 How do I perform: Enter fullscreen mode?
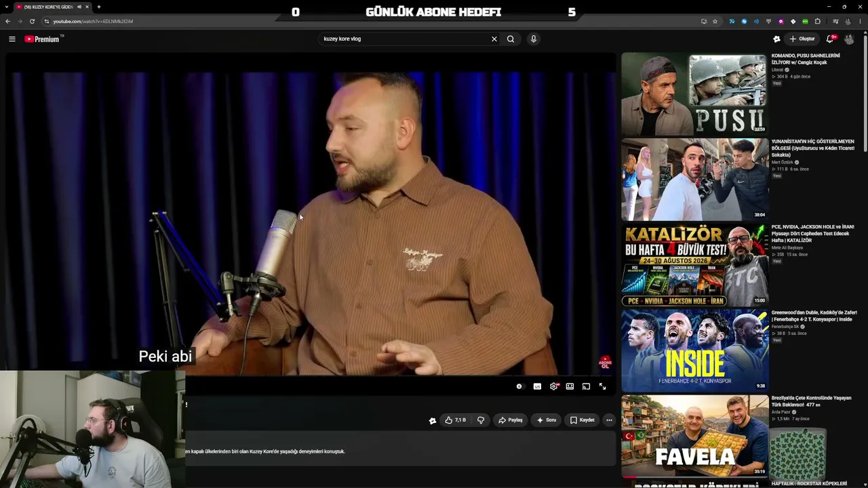(602, 386)
